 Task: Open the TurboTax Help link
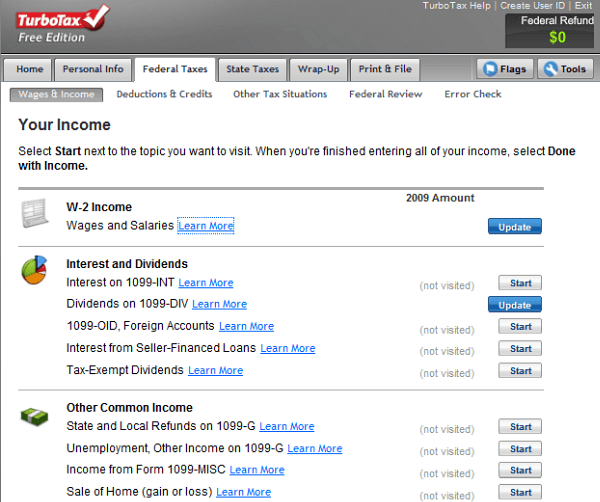(x=457, y=6)
